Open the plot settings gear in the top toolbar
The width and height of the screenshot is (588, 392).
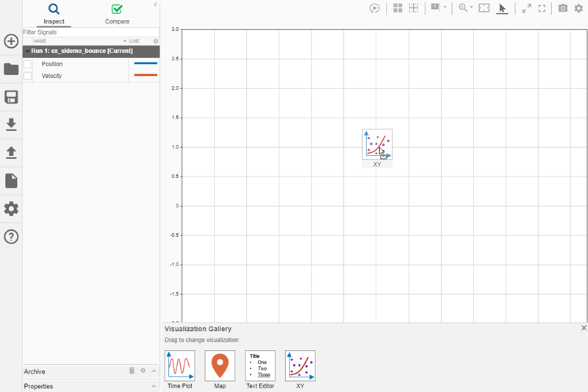pyautogui.click(x=578, y=8)
